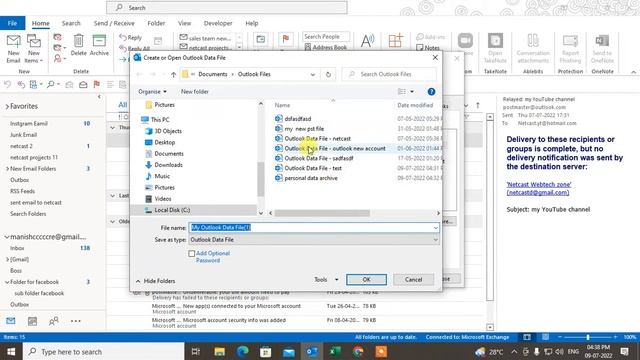This screenshot has height=360, width=640.
Task: Switch to the Send / Receive tab
Action: [x=114, y=23]
